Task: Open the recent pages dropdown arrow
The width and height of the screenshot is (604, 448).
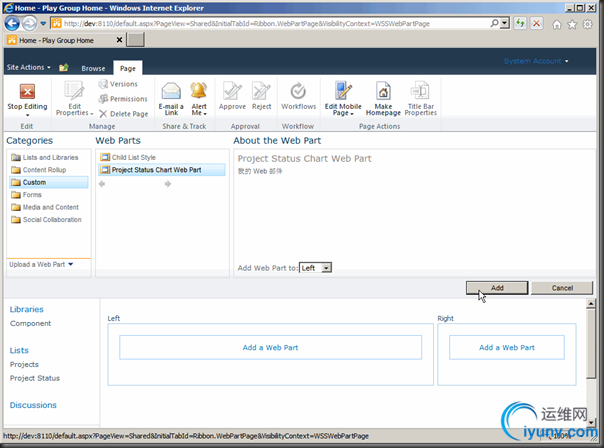Action: click(43, 23)
